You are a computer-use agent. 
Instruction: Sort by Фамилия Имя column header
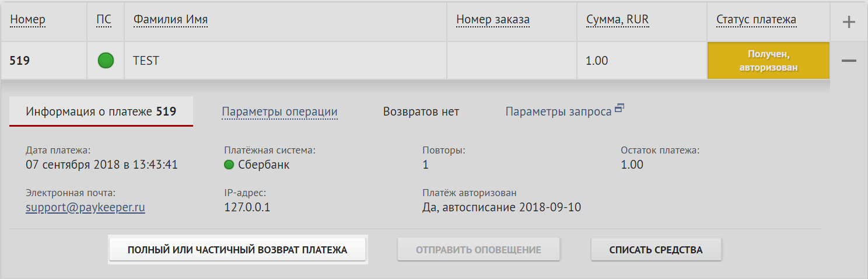click(x=170, y=20)
